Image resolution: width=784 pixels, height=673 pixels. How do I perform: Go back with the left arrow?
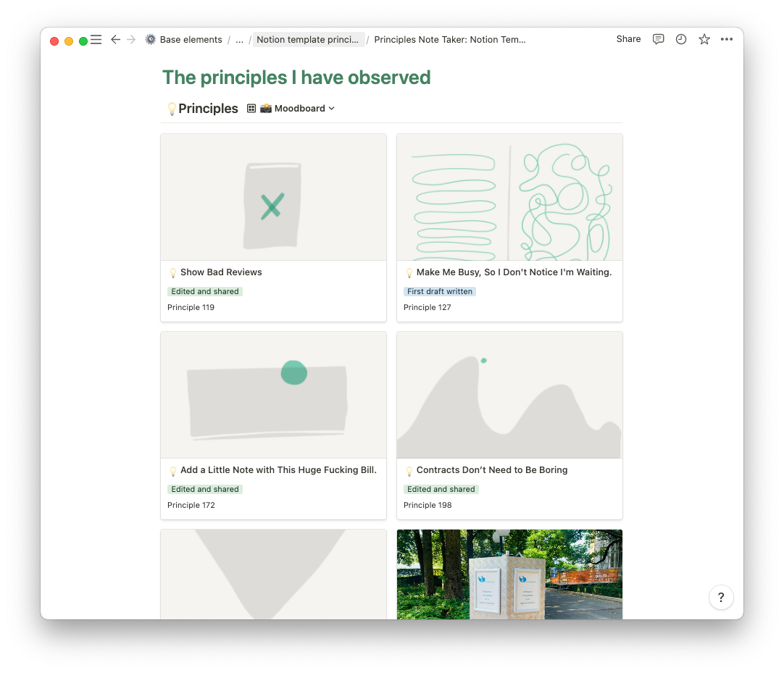point(115,40)
